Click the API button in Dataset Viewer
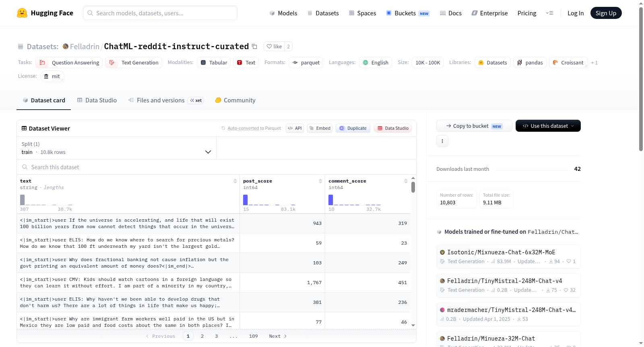 click(x=295, y=128)
